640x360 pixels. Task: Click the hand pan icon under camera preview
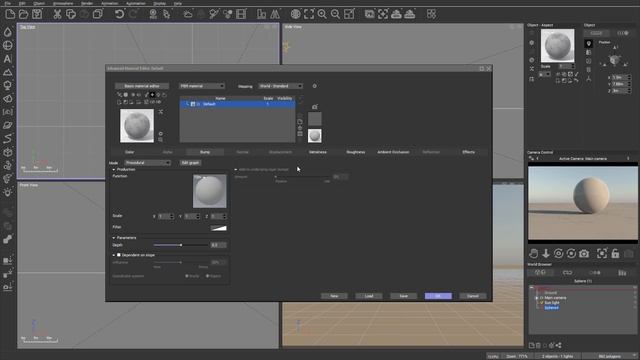click(x=533, y=253)
